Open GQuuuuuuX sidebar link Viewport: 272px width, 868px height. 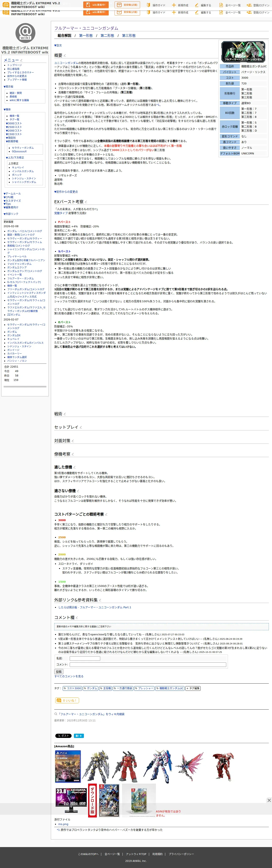(x=19, y=151)
